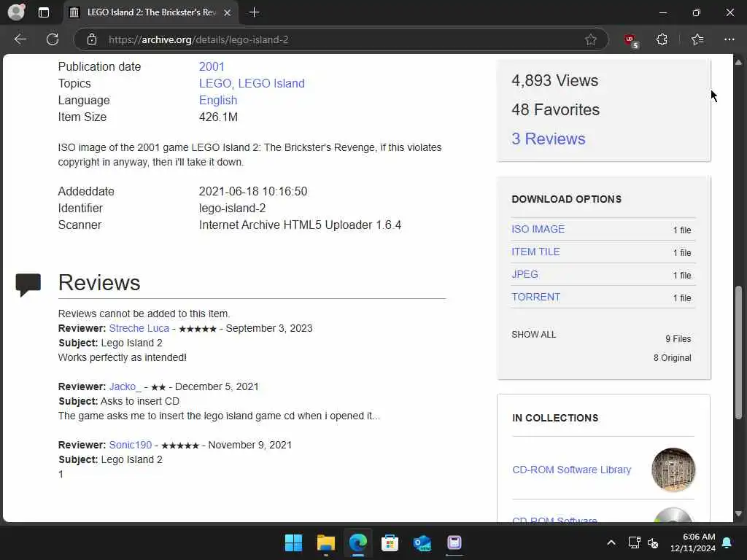Image resolution: width=747 pixels, height=560 pixels.
Task: Click the '426.1M' item size value
Action: tap(218, 117)
